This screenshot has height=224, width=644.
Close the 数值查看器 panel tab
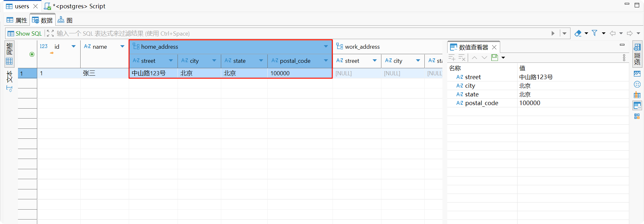pos(494,47)
